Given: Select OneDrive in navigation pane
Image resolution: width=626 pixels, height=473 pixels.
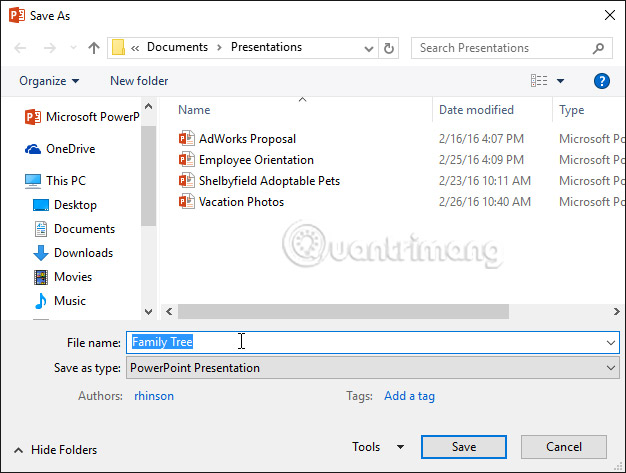Looking at the screenshot, I should point(60,149).
